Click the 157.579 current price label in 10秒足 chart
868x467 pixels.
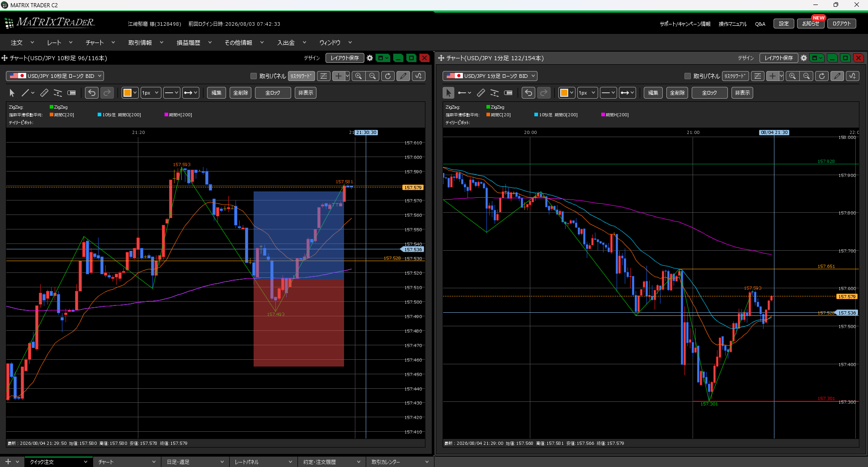412,187
